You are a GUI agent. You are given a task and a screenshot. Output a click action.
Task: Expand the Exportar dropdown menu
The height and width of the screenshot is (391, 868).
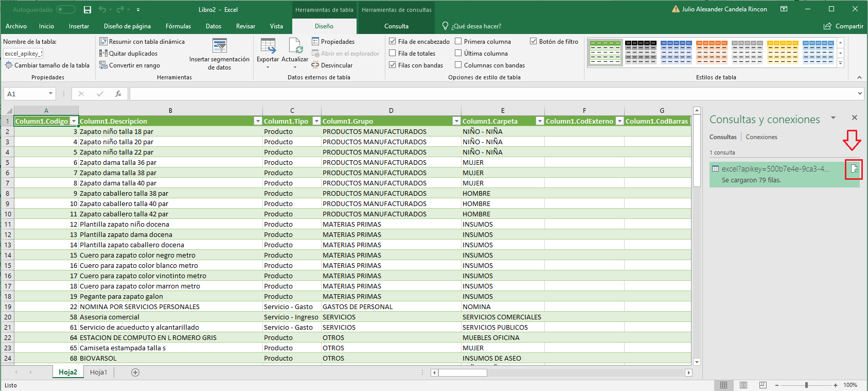[268, 67]
